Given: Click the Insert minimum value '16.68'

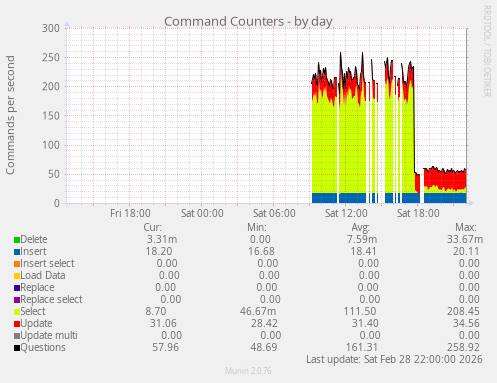Looking at the screenshot, I should [x=261, y=251].
